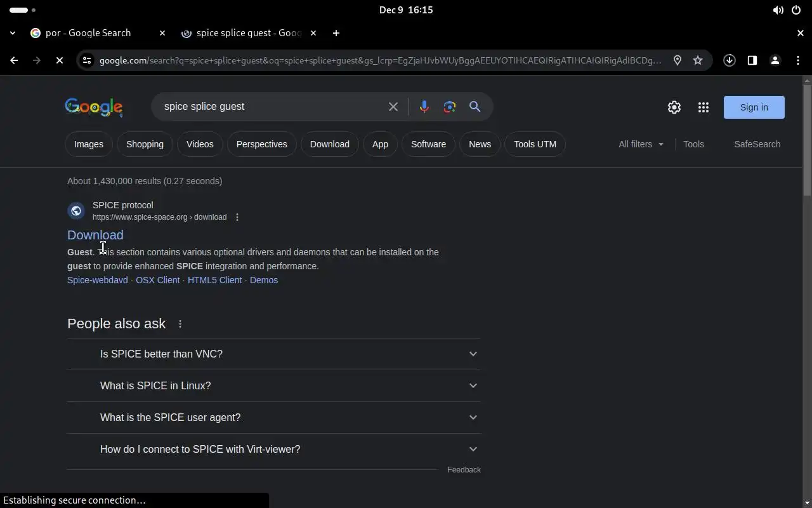Start voice search with the microphone

(424, 107)
